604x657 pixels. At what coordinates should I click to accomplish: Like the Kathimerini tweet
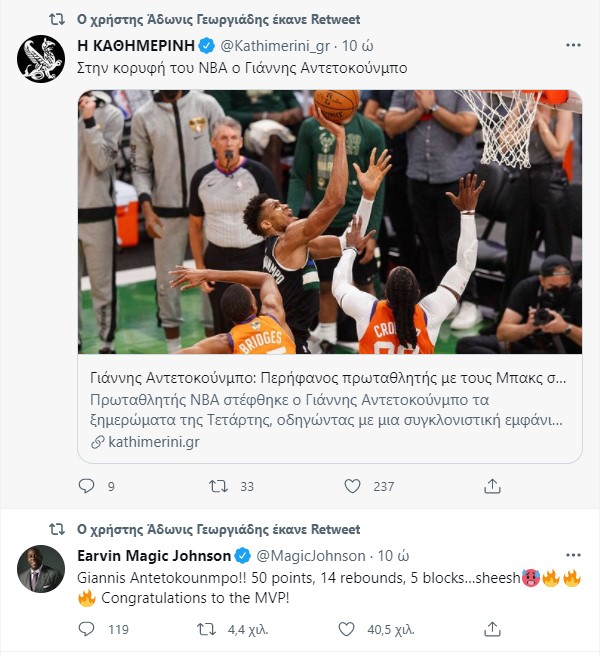pyautogui.click(x=352, y=486)
